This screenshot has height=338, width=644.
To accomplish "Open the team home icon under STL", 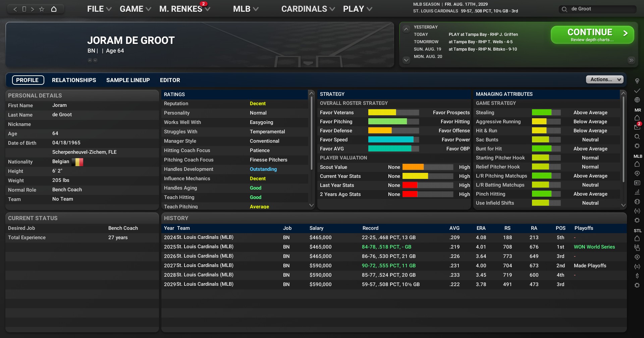I will pyautogui.click(x=637, y=239).
